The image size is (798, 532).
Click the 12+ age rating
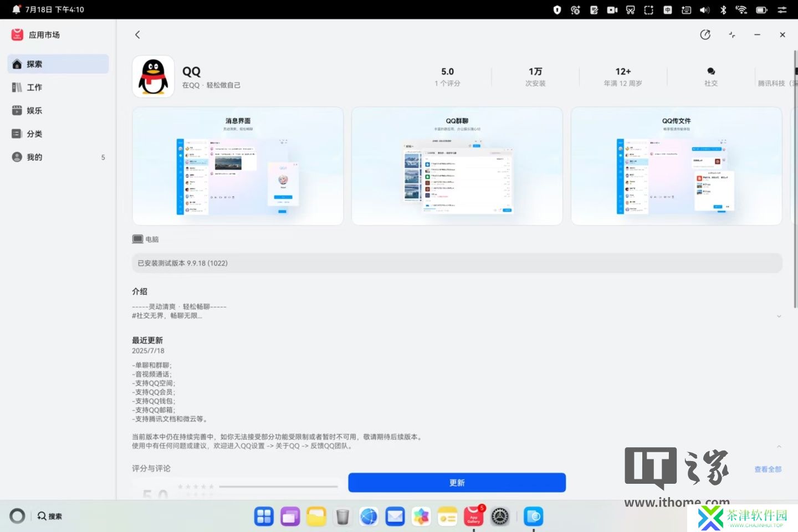pyautogui.click(x=623, y=76)
